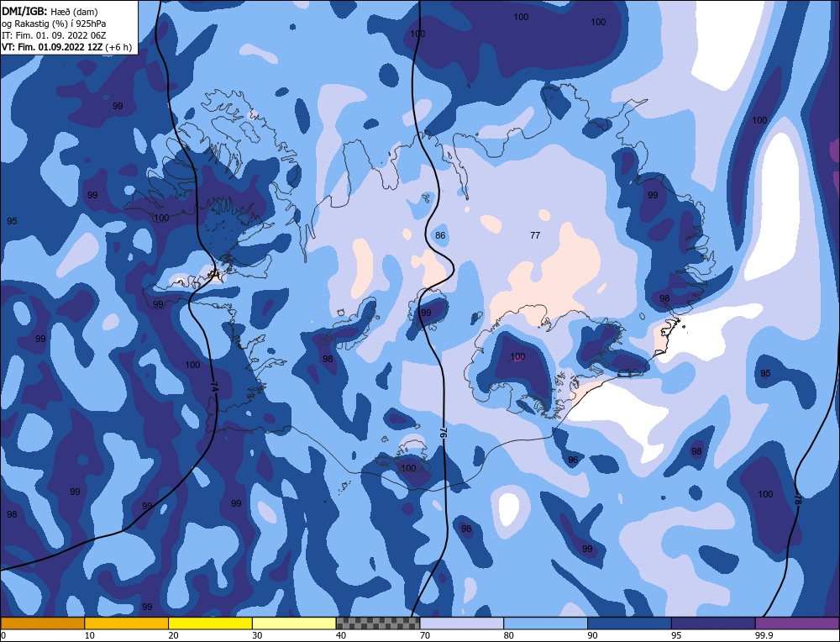Click the '86' humidity value on map

tap(440, 235)
